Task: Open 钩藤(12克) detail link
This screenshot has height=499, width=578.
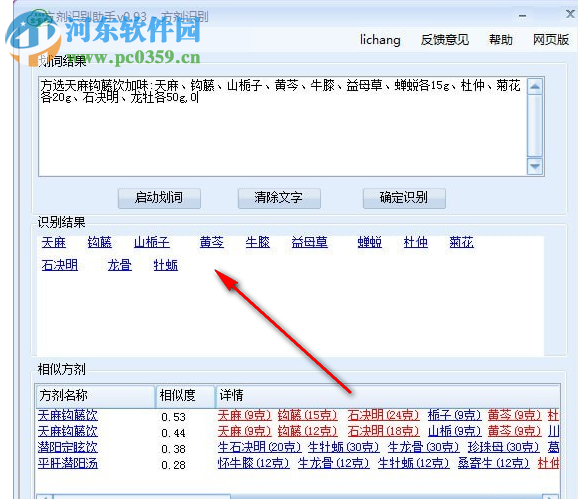Action: pos(308,431)
